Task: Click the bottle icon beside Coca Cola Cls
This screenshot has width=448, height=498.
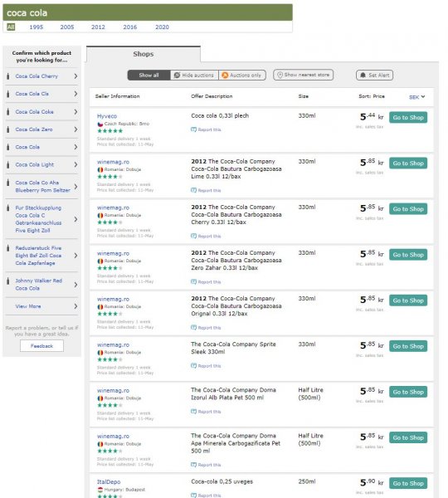Action: tap(8, 94)
